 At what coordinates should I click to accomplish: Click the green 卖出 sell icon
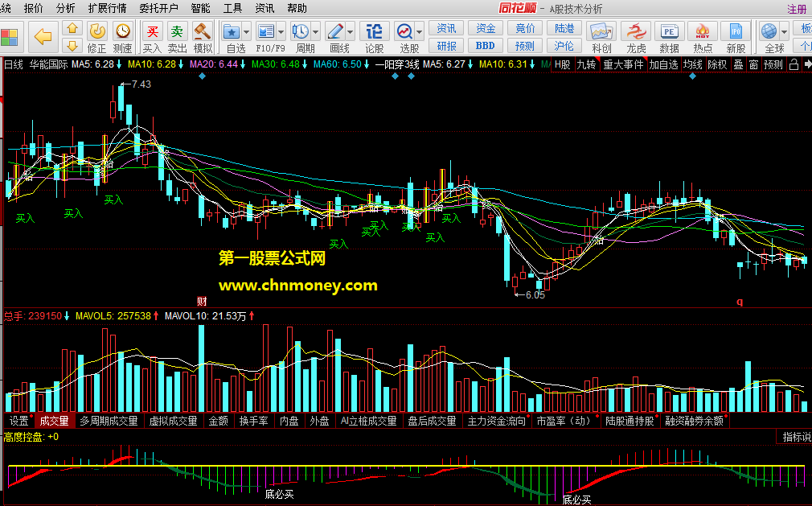click(177, 31)
